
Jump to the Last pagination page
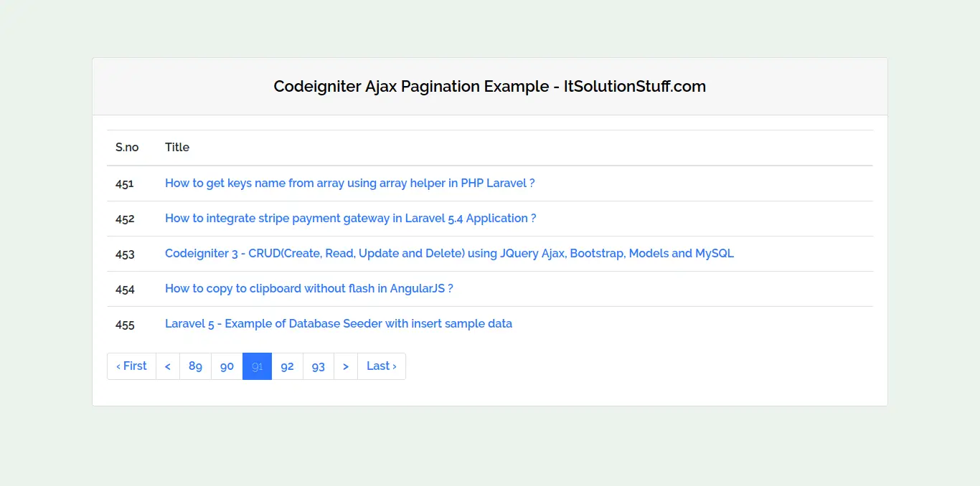382,366
